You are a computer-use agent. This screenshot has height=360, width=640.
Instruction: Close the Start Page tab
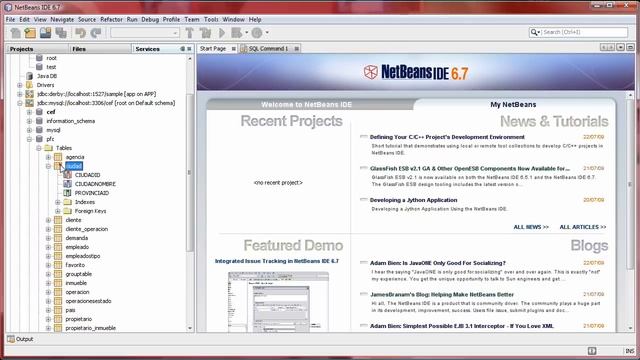tap(233, 49)
